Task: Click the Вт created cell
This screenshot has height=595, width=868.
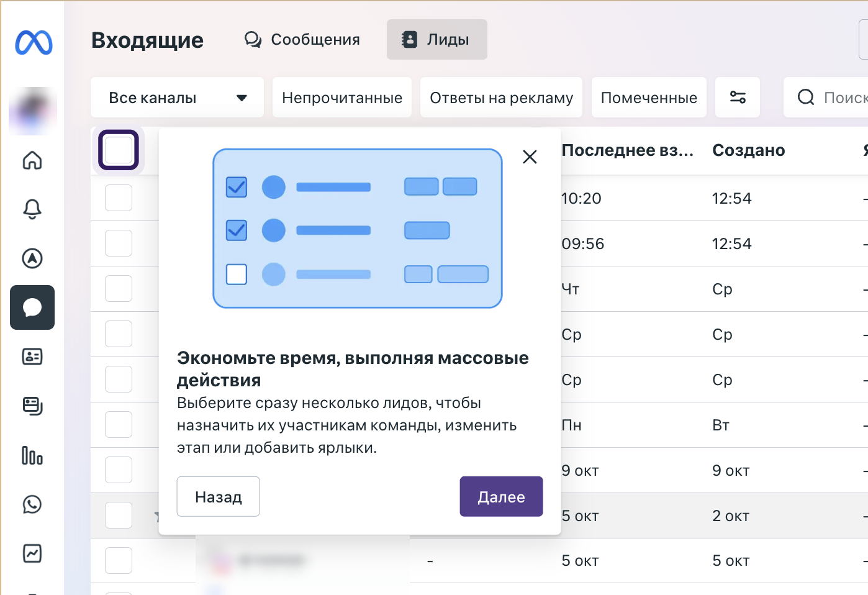Action: tap(721, 425)
